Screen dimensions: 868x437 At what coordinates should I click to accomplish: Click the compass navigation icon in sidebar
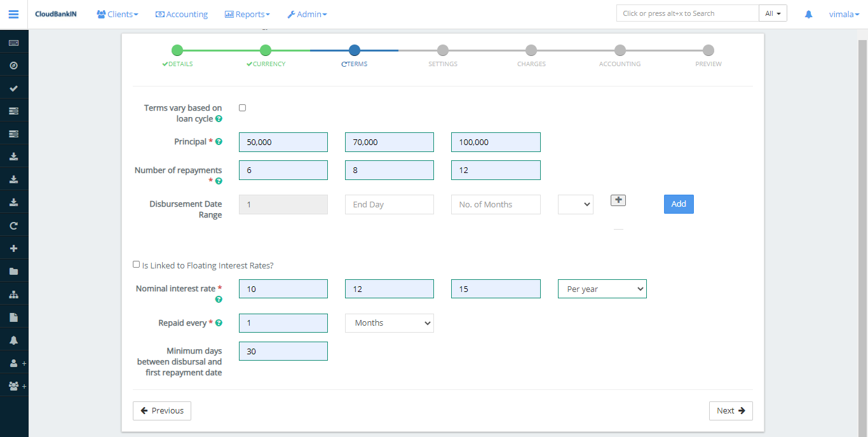pyautogui.click(x=13, y=66)
